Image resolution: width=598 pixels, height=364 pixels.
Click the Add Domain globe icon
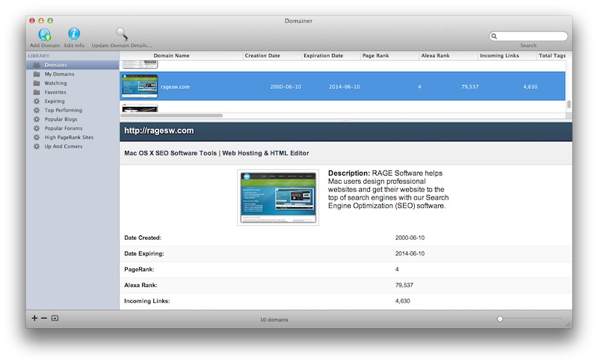point(44,34)
